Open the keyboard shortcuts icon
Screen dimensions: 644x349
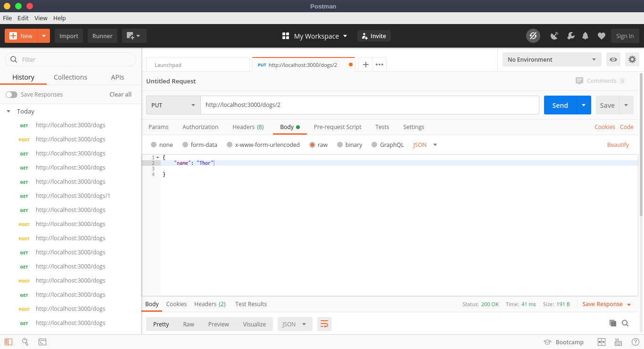click(x=618, y=342)
